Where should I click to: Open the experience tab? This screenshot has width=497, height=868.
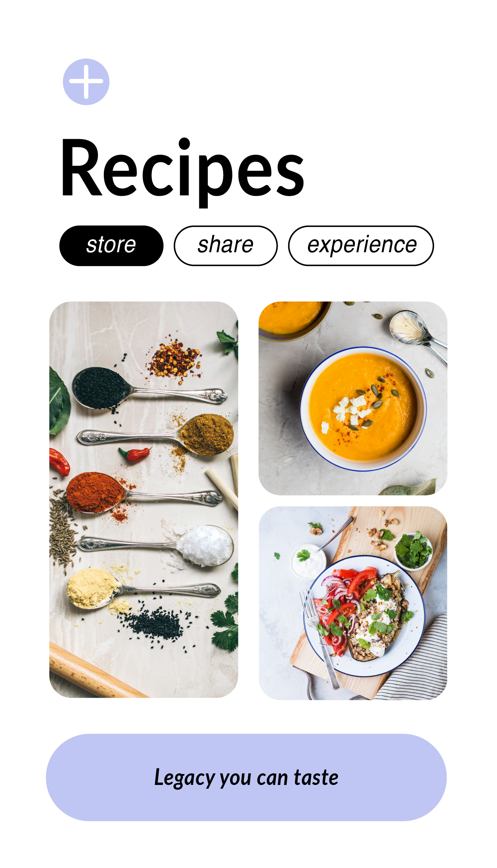[361, 245]
